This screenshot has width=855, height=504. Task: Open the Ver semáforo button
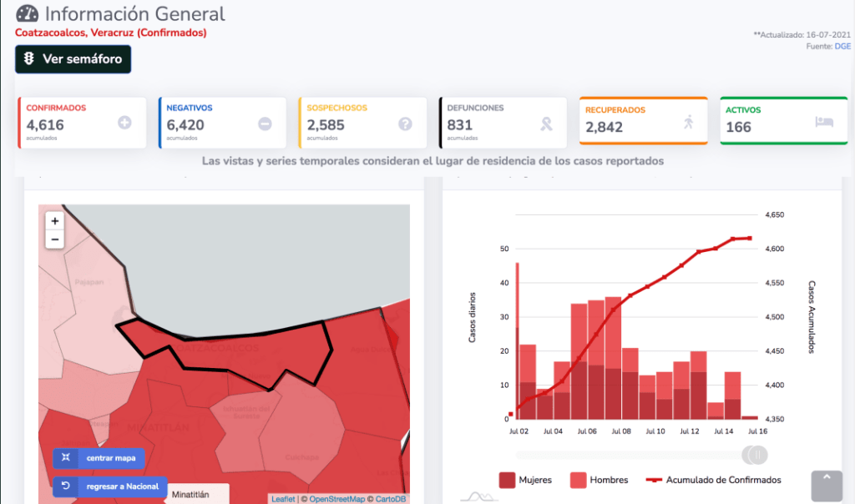73,59
